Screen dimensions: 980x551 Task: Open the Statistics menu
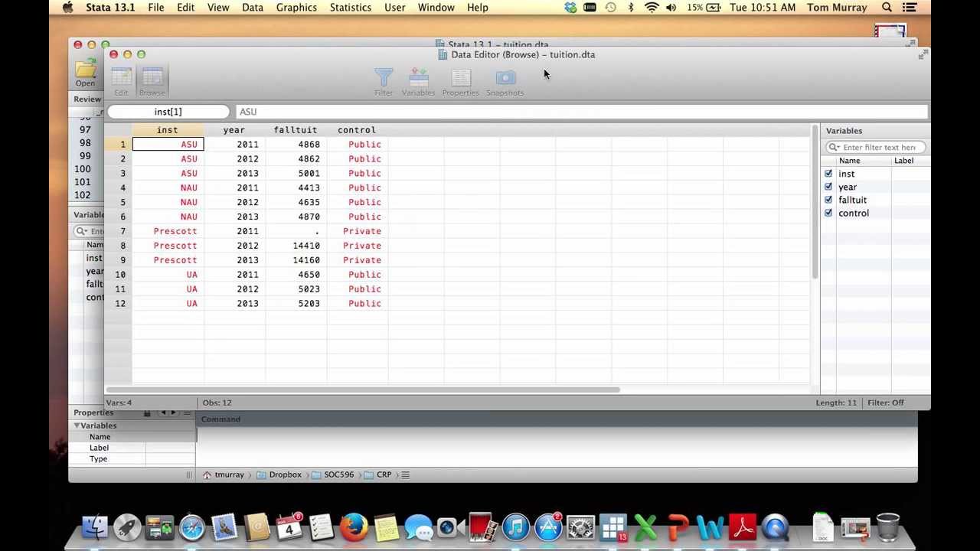351,8
